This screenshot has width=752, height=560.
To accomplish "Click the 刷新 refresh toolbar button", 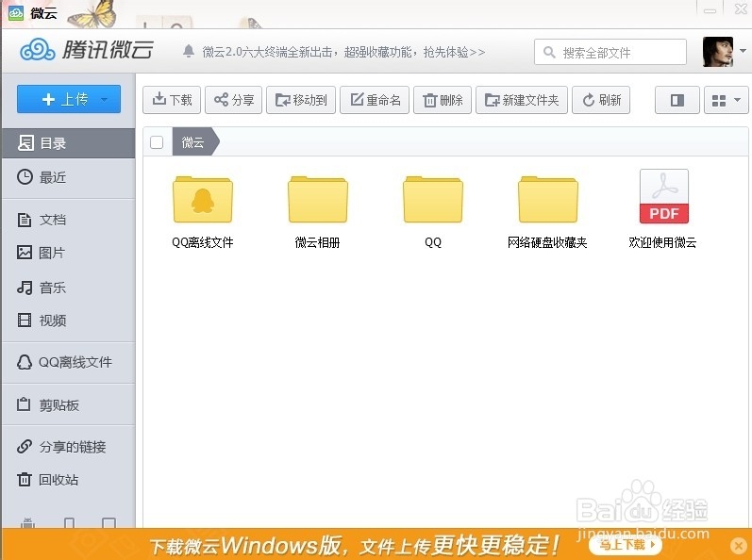I will (x=601, y=100).
